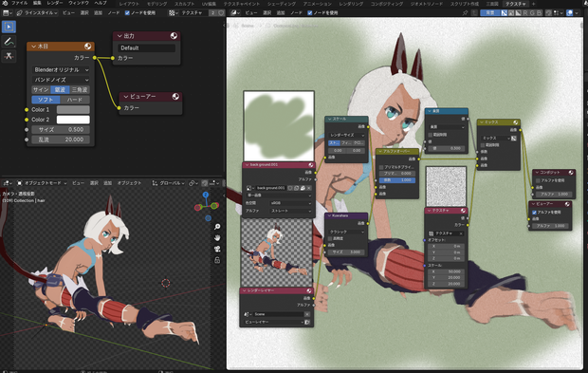Select the box select tool in node editor

[x=9, y=27]
